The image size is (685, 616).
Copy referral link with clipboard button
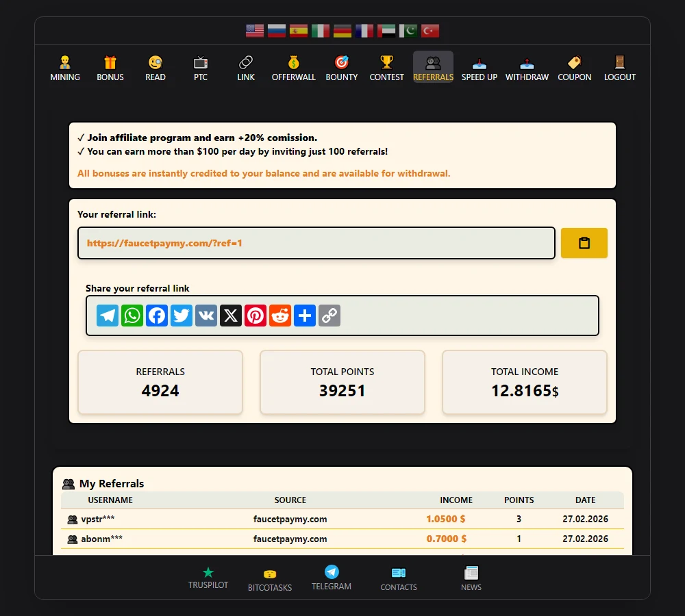click(584, 243)
